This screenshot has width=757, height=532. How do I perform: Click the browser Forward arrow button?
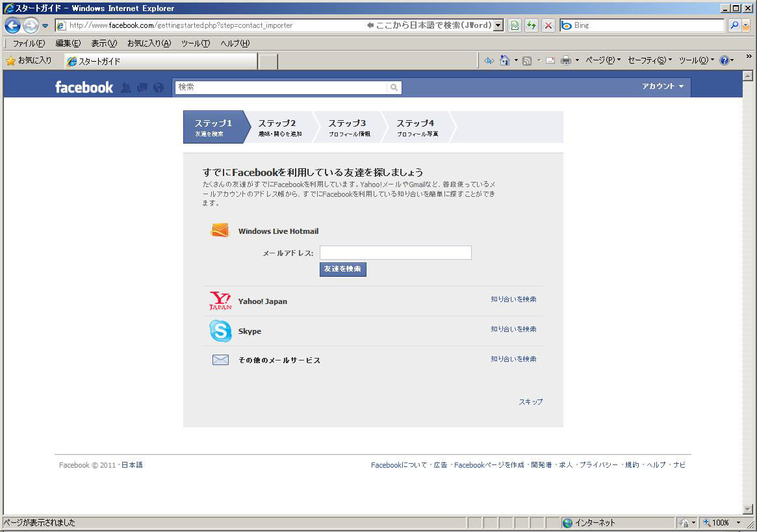(31, 25)
